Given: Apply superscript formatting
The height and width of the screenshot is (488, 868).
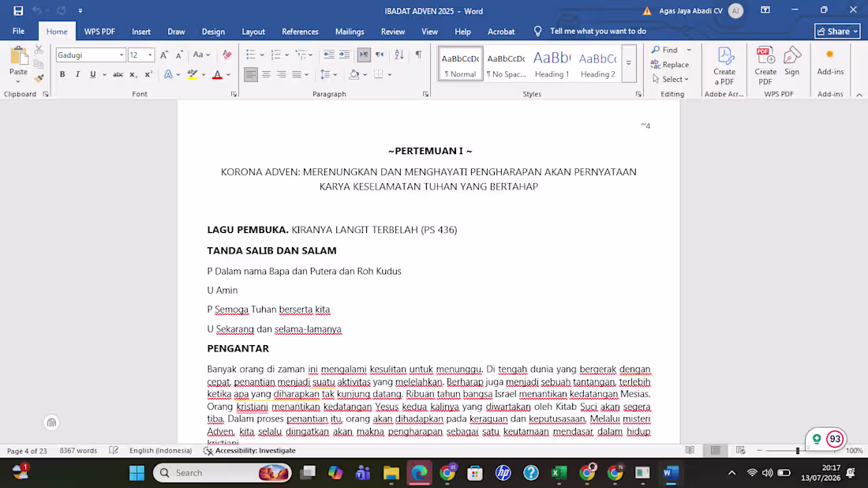Looking at the screenshot, I should [148, 74].
